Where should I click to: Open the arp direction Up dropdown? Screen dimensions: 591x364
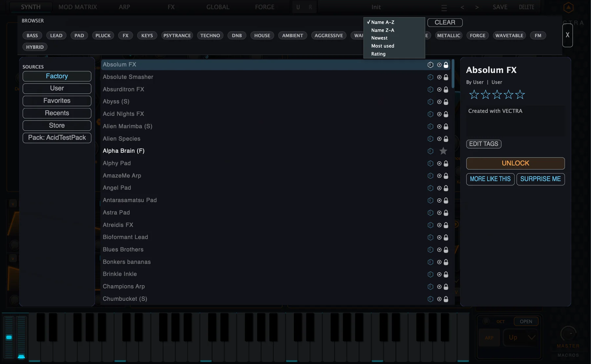(521, 337)
